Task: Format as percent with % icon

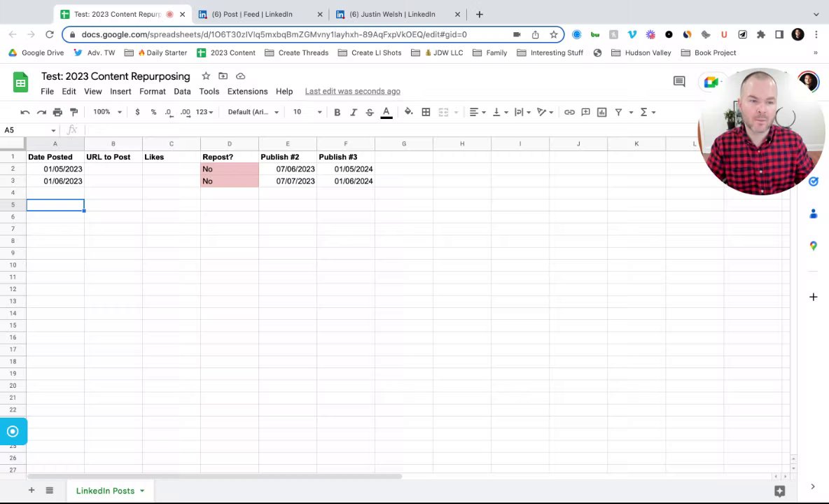Action: (x=153, y=112)
